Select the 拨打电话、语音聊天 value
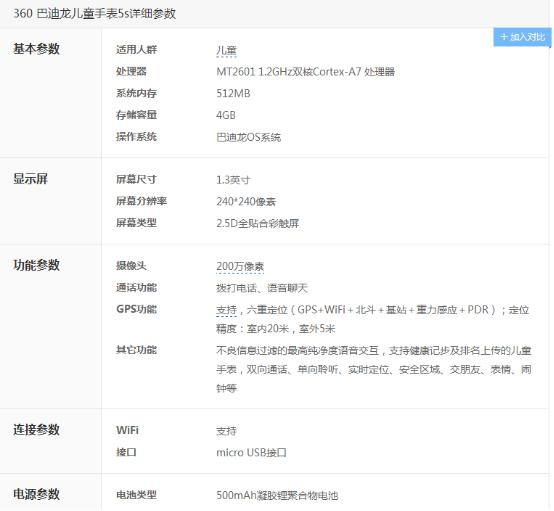This screenshot has height=511, width=554. pyautogui.click(x=262, y=288)
